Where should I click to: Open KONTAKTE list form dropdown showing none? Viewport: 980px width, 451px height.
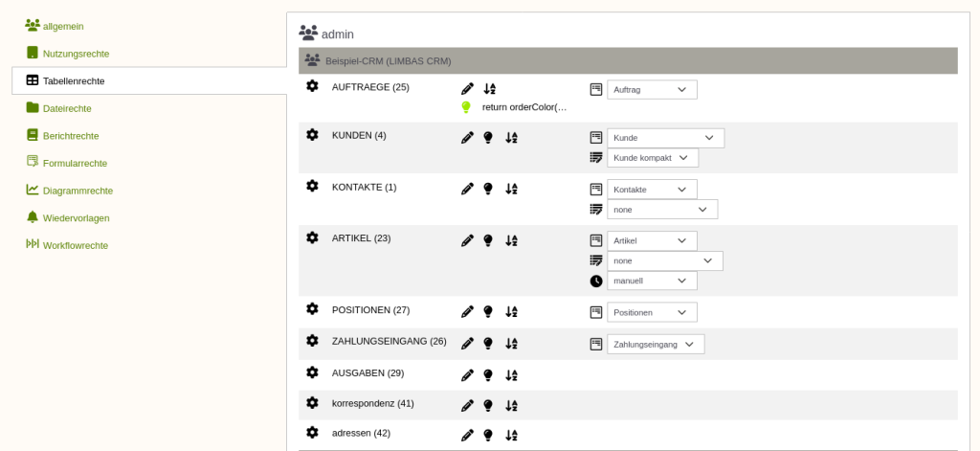(662, 210)
